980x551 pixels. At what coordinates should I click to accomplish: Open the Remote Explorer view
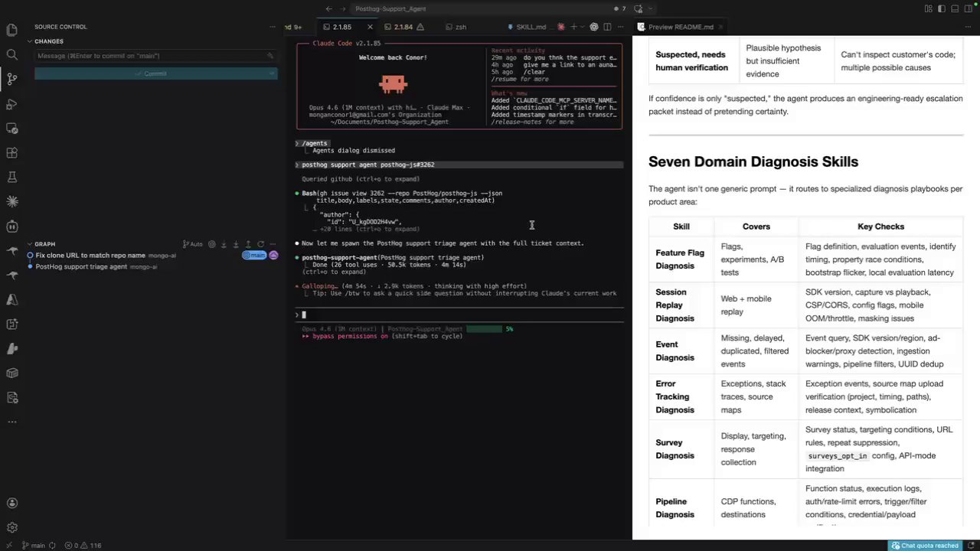pos(11,128)
